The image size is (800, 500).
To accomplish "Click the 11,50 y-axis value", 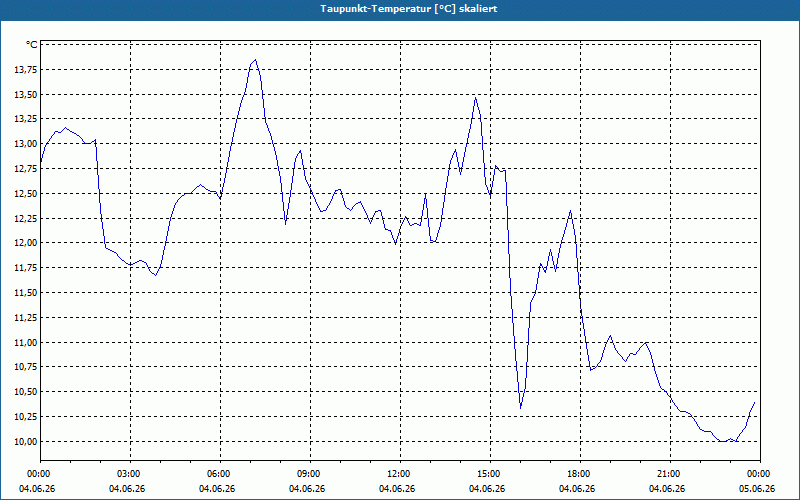I will (x=24, y=293).
